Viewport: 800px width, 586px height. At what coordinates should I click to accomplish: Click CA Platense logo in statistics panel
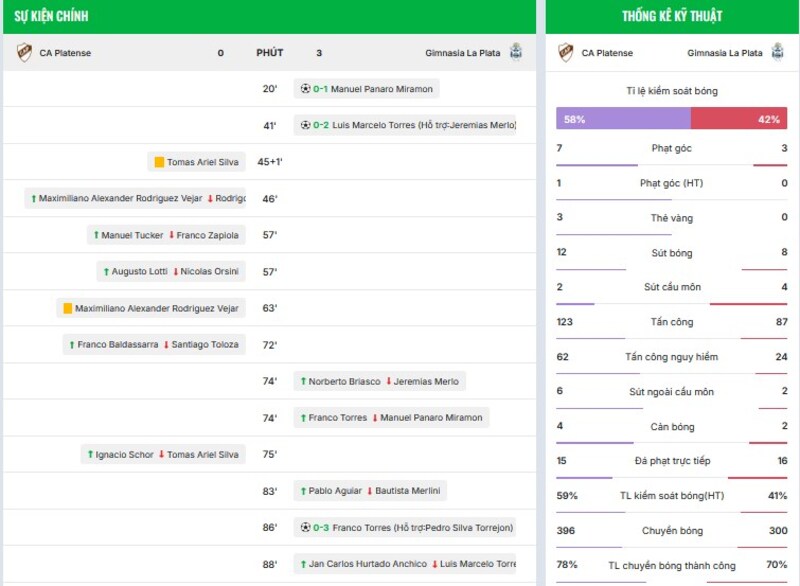(566, 52)
